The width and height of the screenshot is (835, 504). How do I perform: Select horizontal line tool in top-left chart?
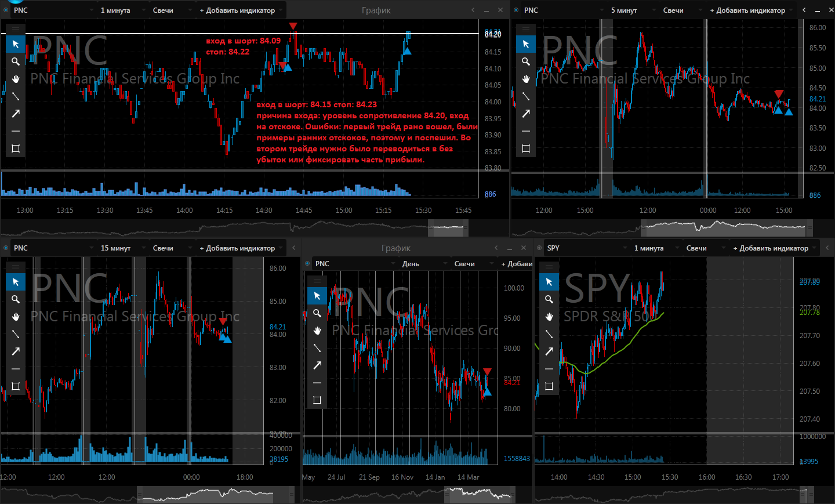16,131
